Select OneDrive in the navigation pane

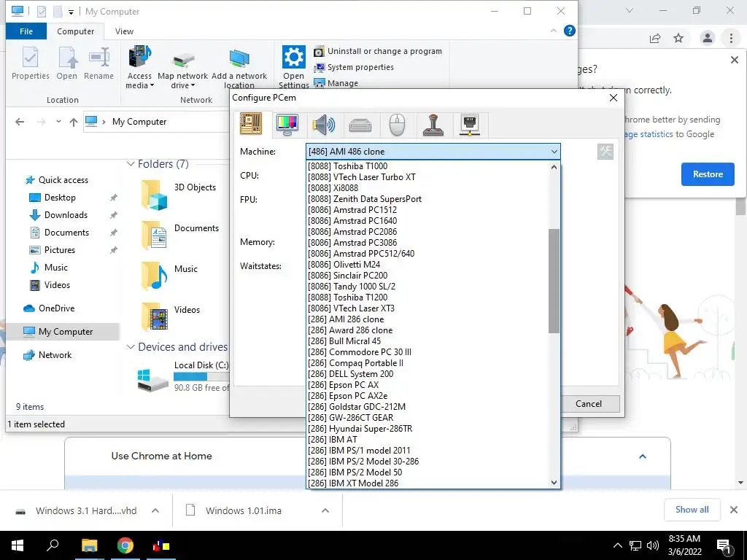pos(56,308)
